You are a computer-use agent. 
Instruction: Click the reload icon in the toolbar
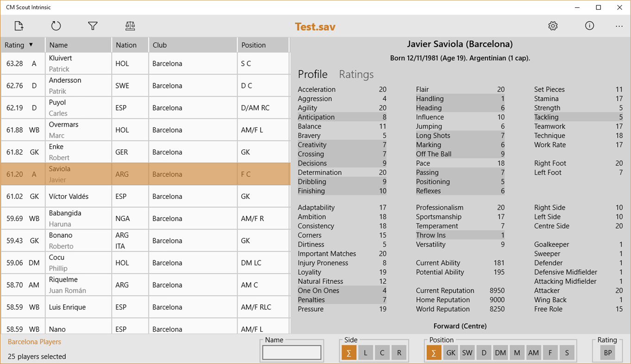tap(56, 26)
